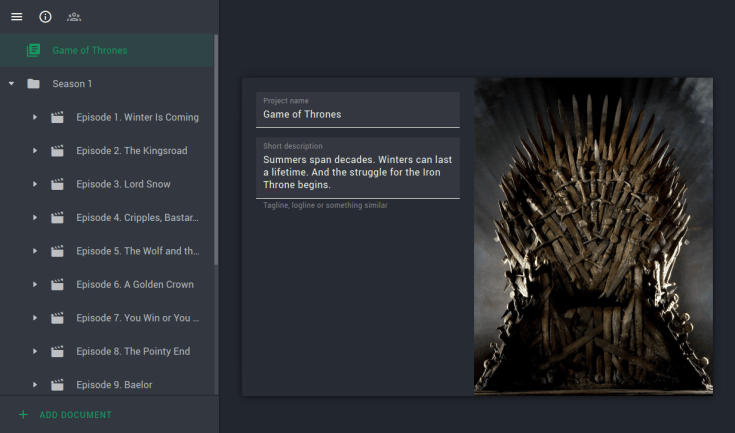Click the Iron Throne cover image

tap(593, 235)
